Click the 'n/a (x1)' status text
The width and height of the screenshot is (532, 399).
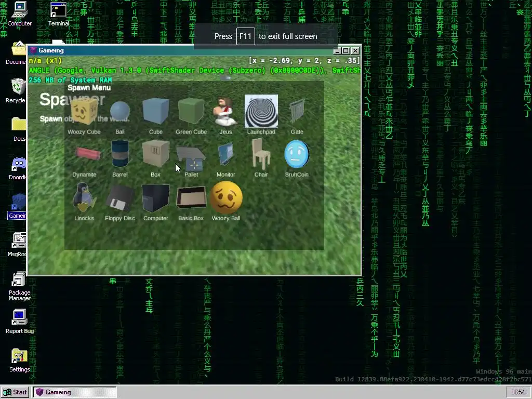[x=45, y=61]
